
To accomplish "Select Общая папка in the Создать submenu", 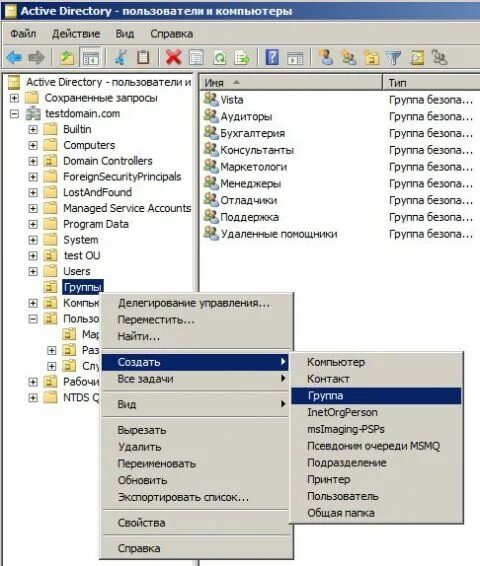I will (x=376, y=513).
